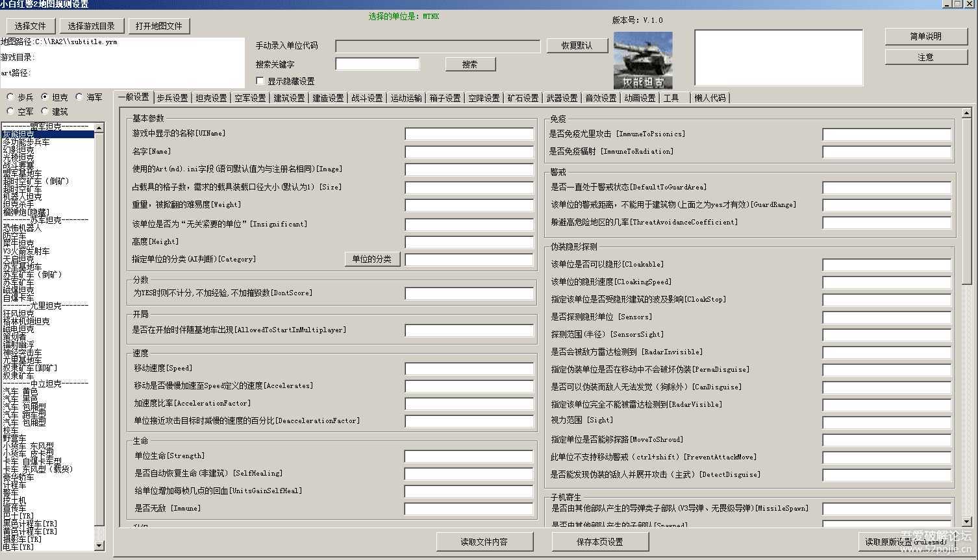
Task: Click the 搜索 button
Action: point(470,64)
